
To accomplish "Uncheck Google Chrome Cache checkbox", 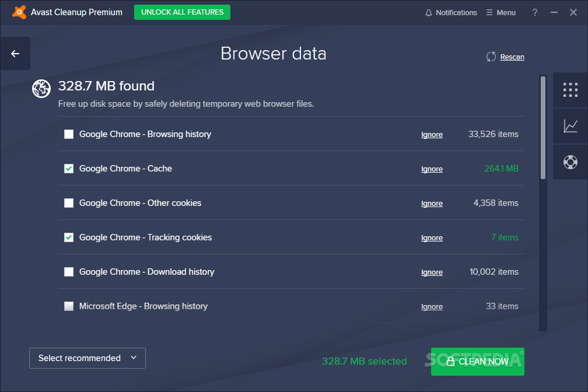I will click(69, 169).
